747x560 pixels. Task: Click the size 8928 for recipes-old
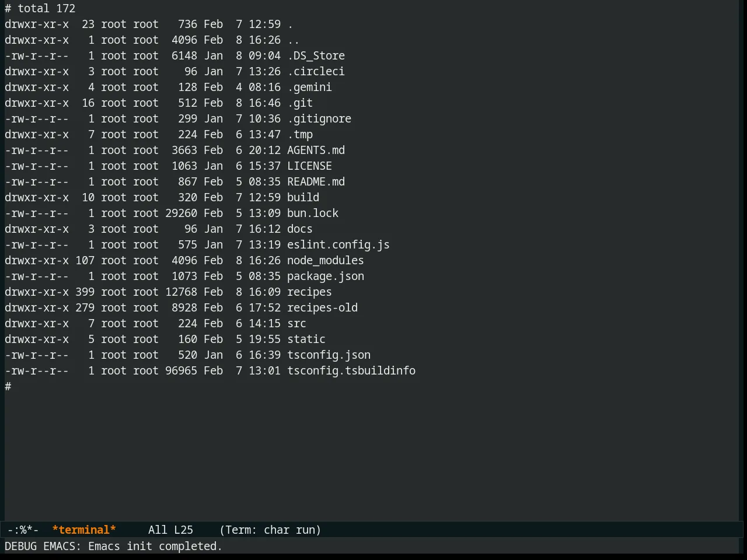pyautogui.click(x=184, y=308)
